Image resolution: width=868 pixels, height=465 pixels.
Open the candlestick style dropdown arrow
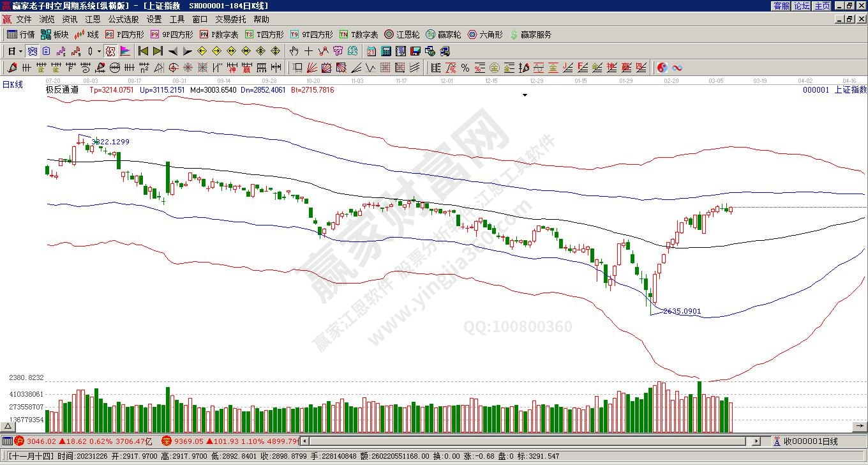(99, 51)
